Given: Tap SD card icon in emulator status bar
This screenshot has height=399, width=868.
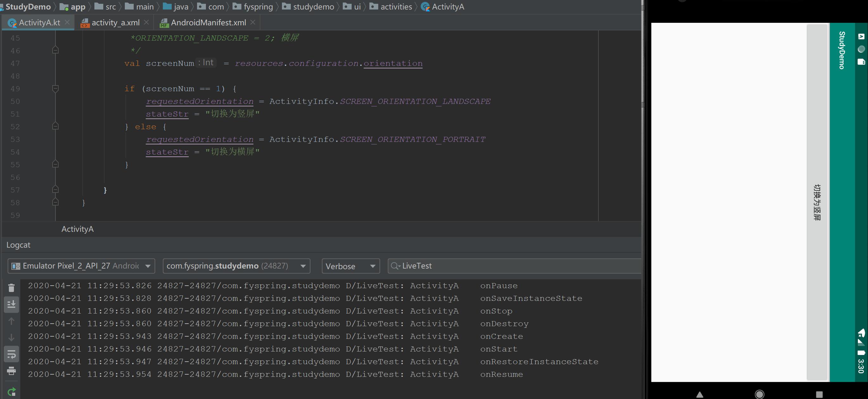Looking at the screenshot, I should coord(861,62).
